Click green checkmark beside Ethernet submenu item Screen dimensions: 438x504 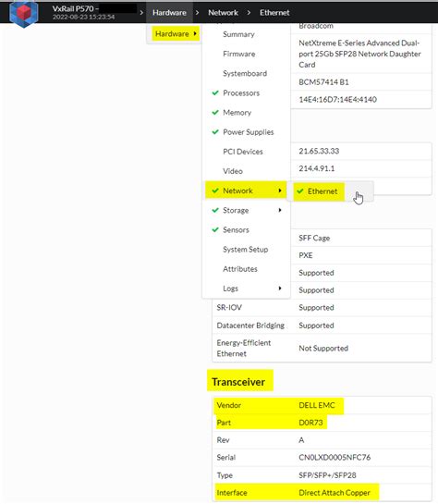[x=300, y=191]
